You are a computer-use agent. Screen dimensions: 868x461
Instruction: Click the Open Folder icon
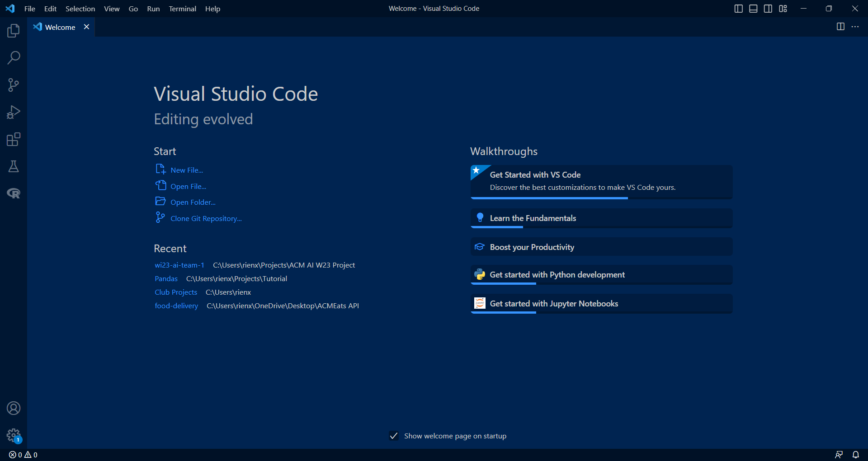pos(160,201)
